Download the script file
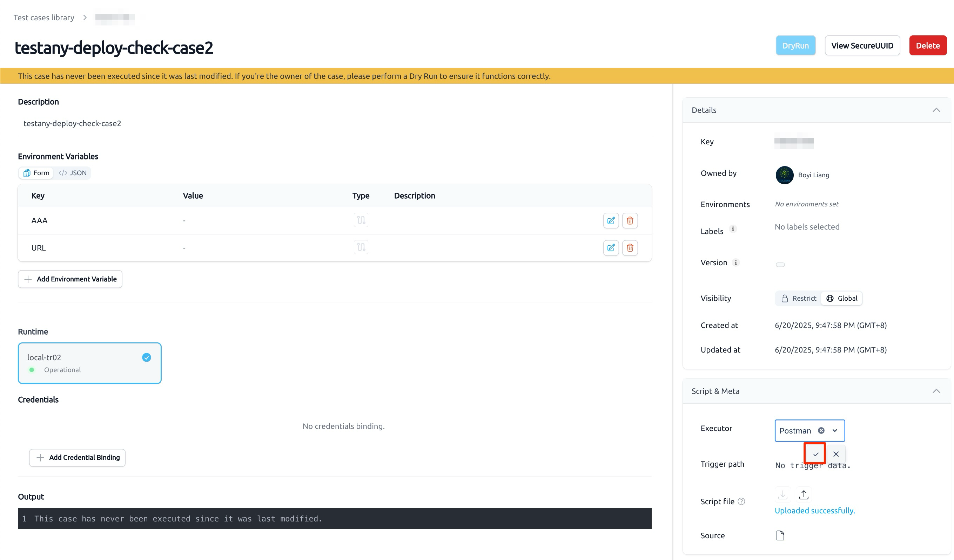The height and width of the screenshot is (560, 954). tap(782, 494)
